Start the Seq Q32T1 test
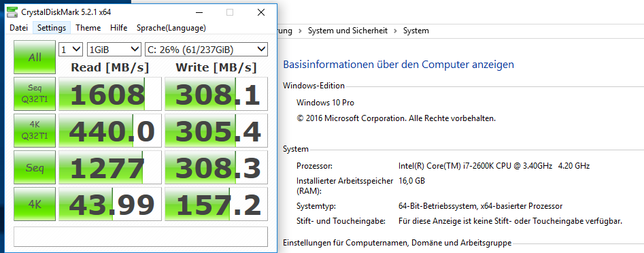Viewport: 644px width, 253px height. 35,94
